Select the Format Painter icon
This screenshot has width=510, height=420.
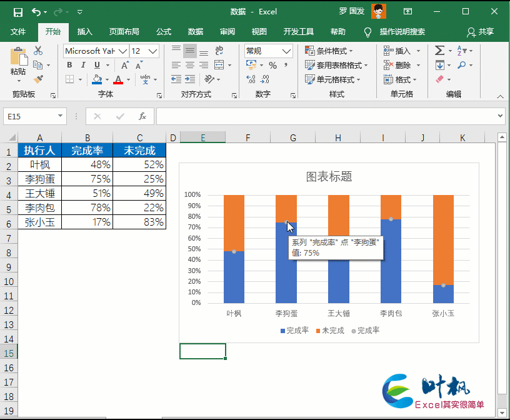37,79
